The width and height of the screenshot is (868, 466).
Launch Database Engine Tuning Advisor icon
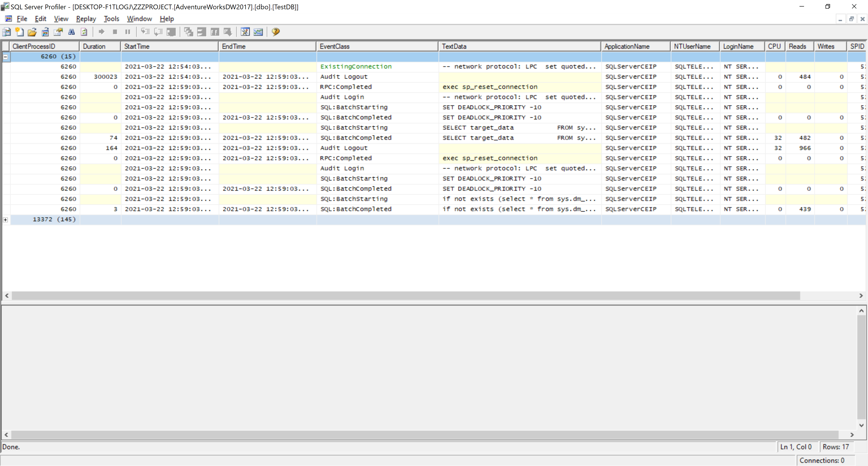(245, 32)
